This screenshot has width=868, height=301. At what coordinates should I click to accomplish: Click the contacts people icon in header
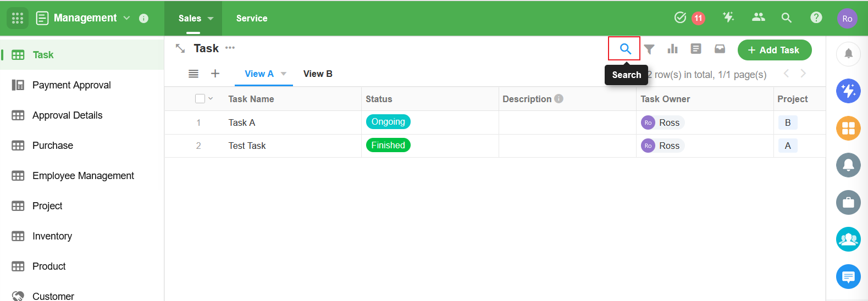(758, 18)
